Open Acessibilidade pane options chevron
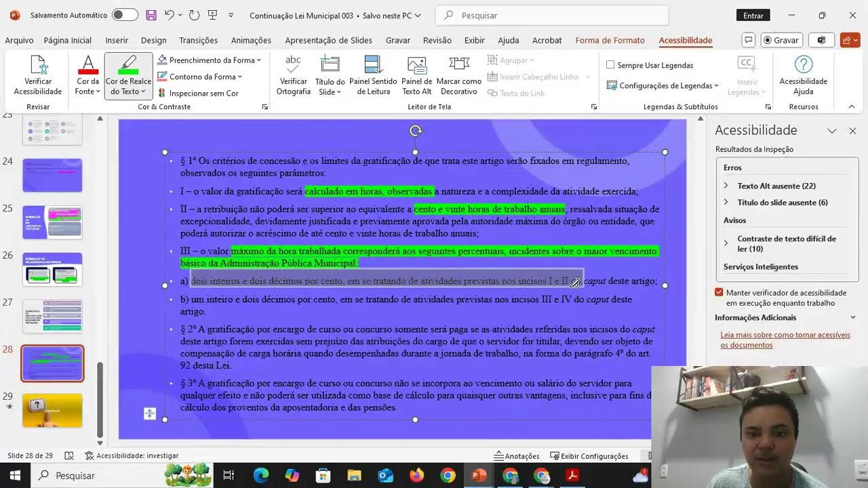 click(x=832, y=131)
